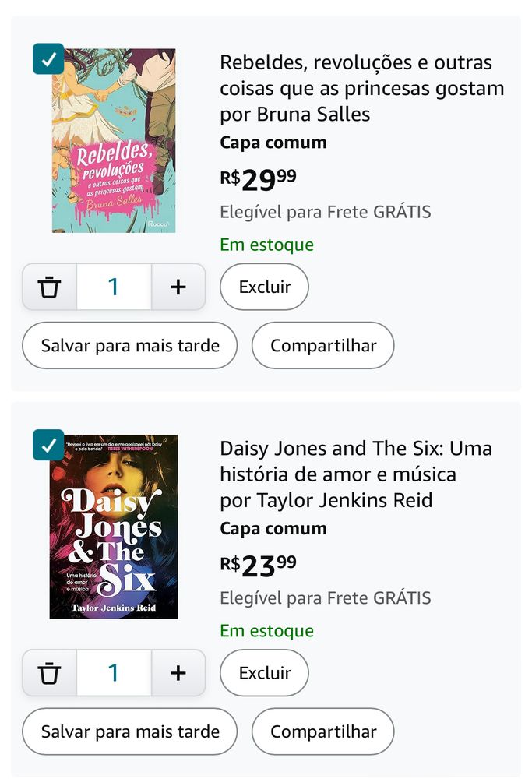The width and height of the screenshot is (532, 779).
Task: Save Daisy Jones with Salvar para mais tarde
Action: point(129,731)
